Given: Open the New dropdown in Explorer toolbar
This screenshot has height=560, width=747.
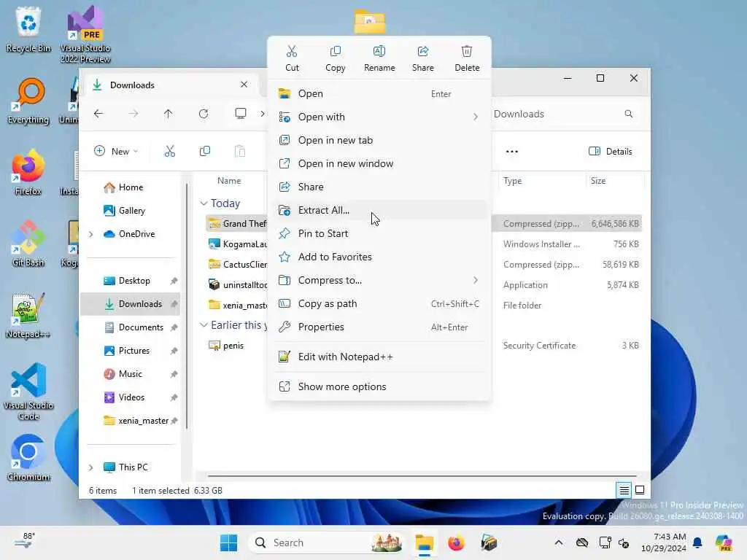Looking at the screenshot, I should pyautogui.click(x=116, y=152).
